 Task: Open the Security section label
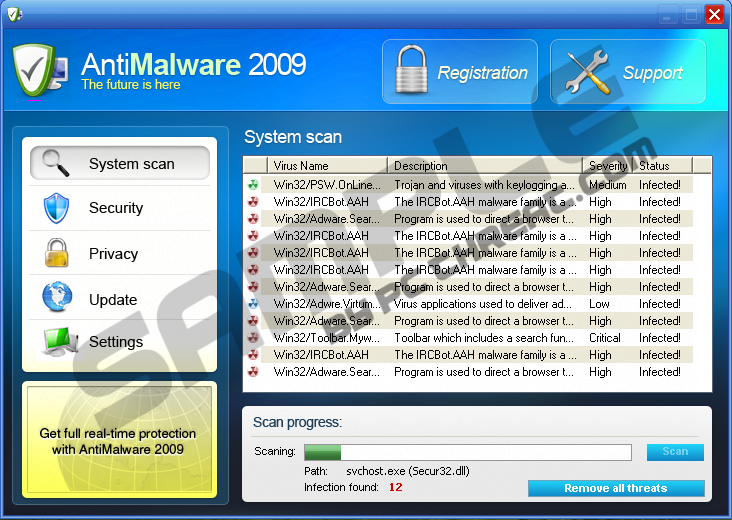point(116,208)
